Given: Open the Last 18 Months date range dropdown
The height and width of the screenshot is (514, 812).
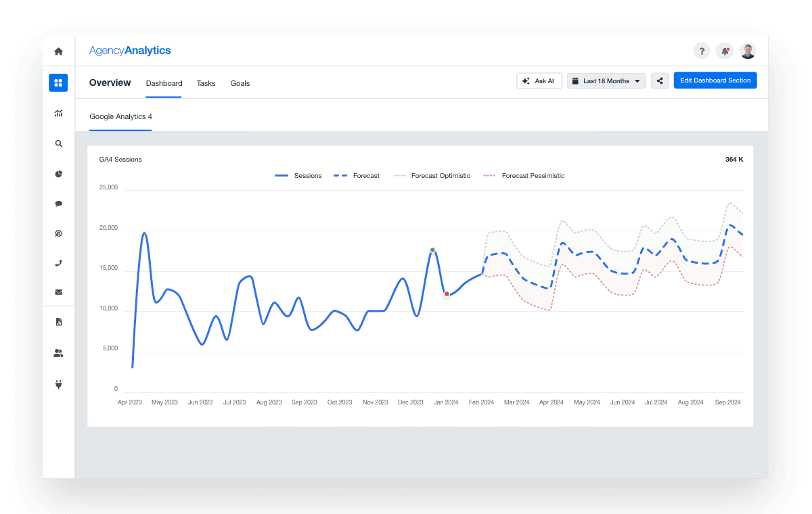Looking at the screenshot, I should coord(606,80).
